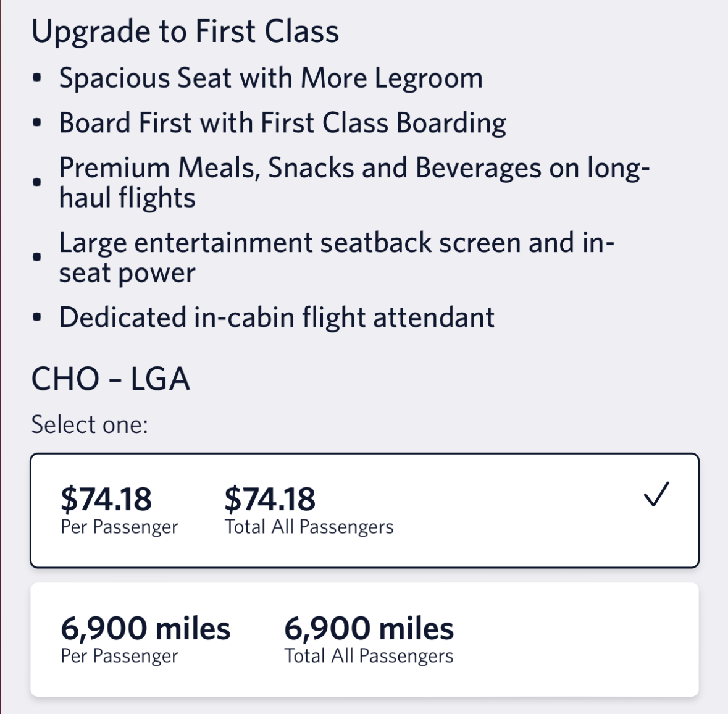
Task: Click '$74.18 Total All Passengers' text
Action: (x=310, y=508)
